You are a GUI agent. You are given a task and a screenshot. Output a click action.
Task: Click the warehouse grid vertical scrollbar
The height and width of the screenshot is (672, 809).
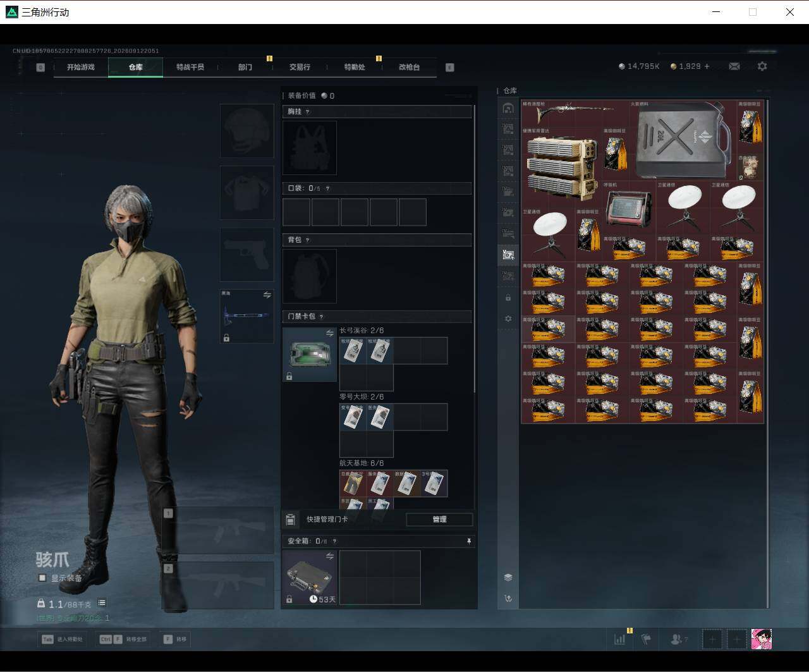[x=768, y=353]
